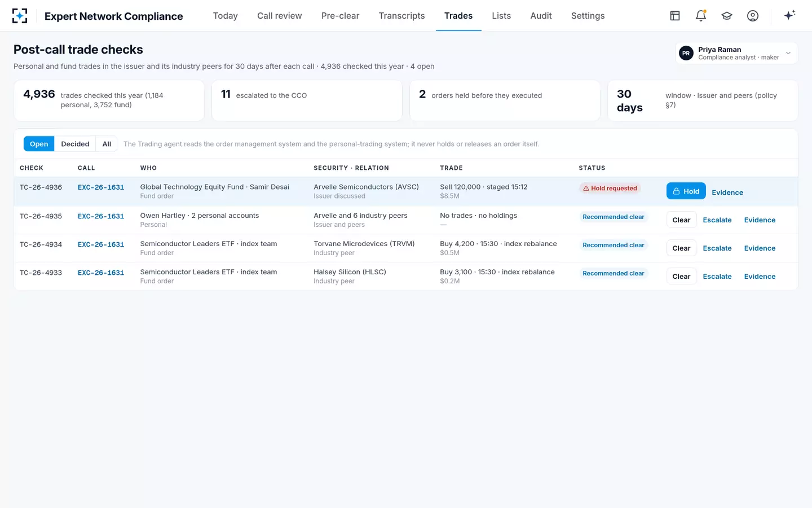Open call EXC-26-1631 in the TC-26-4936 row
812x508 pixels.
tap(101, 187)
